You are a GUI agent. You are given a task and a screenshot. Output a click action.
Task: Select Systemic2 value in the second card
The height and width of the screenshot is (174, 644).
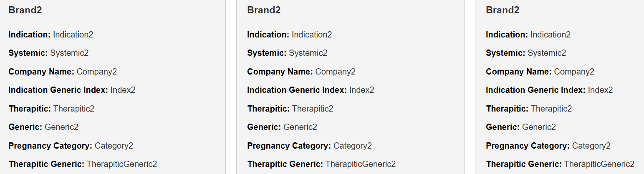[x=308, y=53]
